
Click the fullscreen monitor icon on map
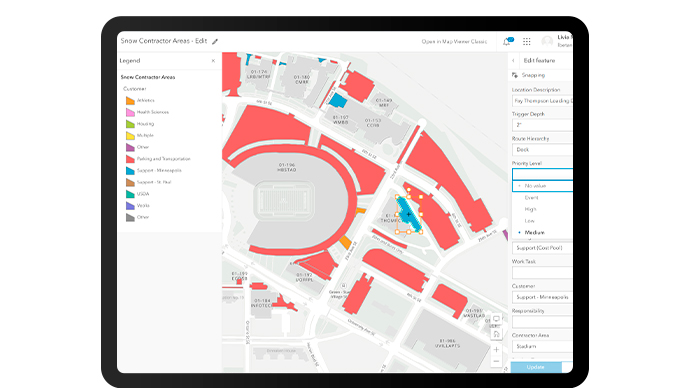(x=496, y=319)
